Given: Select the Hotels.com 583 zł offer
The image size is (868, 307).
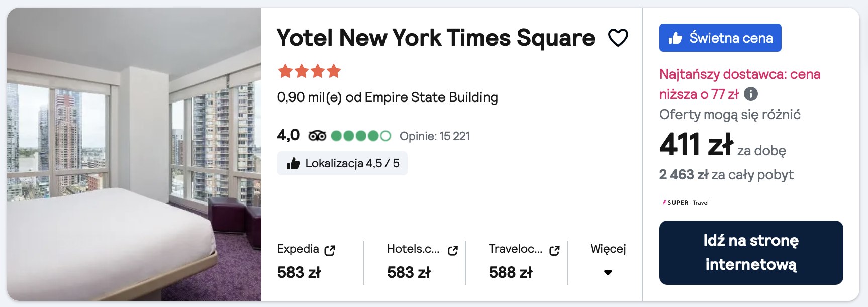Looking at the screenshot, I should 409,272.
